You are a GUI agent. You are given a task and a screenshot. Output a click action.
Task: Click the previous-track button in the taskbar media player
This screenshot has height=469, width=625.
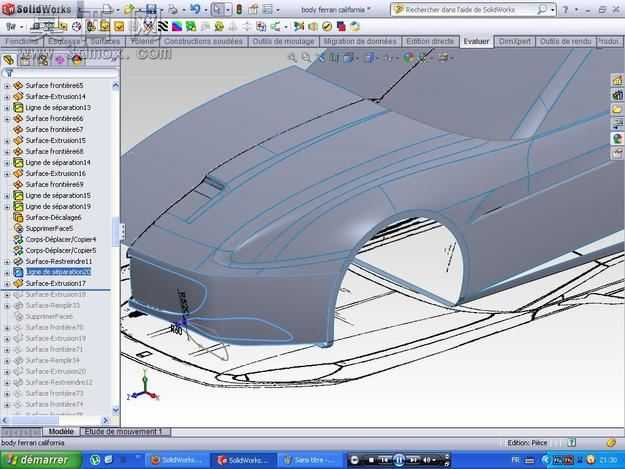(x=384, y=460)
